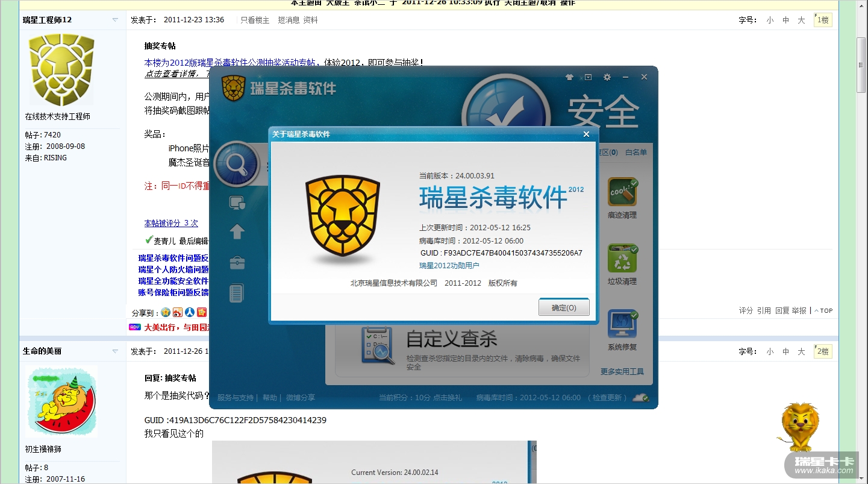This screenshot has width=868, height=484.
Task: Click 引用 on the first post
Action: tap(764, 310)
